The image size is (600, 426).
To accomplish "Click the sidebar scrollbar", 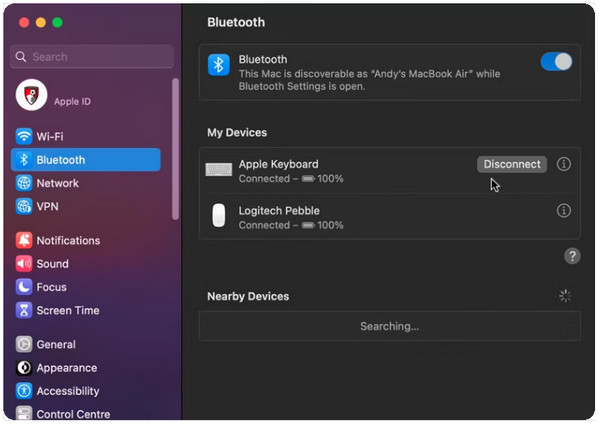I will 175,149.
